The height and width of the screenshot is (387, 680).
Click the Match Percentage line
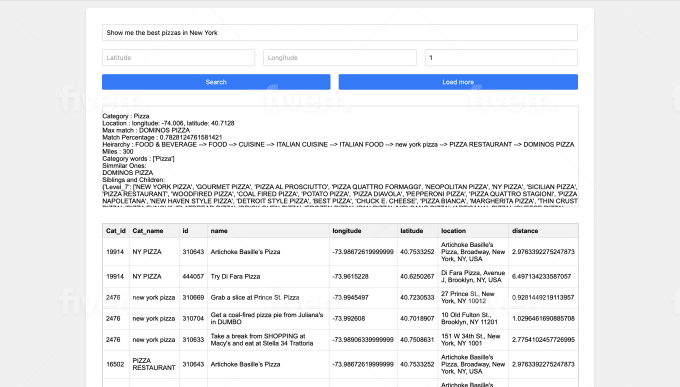coord(162,138)
